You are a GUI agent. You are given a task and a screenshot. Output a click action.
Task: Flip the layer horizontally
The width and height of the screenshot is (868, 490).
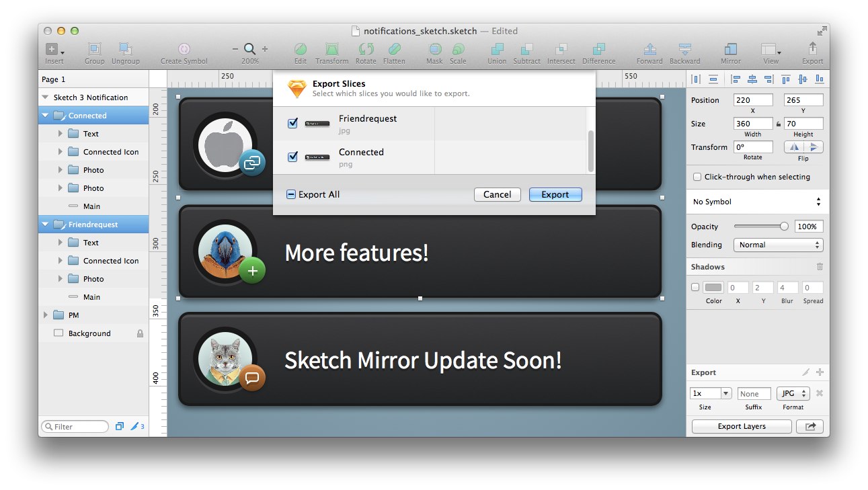(795, 147)
